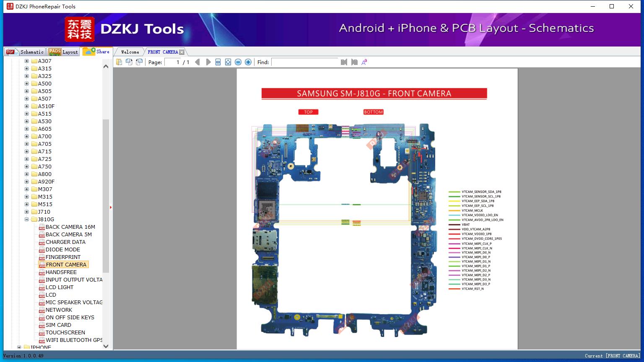Click the PDF icon beside TOUCHSCREEN
Viewport: 644px width, 362px height.
[x=42, y=333]
